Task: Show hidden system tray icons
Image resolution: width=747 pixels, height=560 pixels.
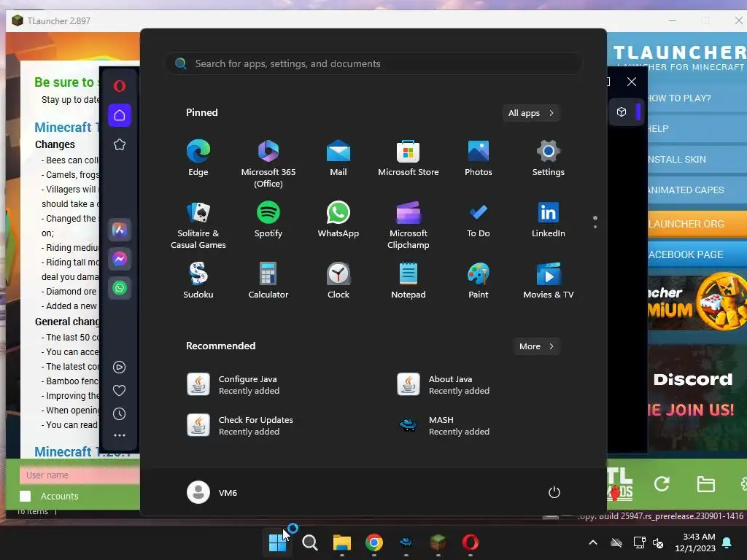Action: click(593, 542)
